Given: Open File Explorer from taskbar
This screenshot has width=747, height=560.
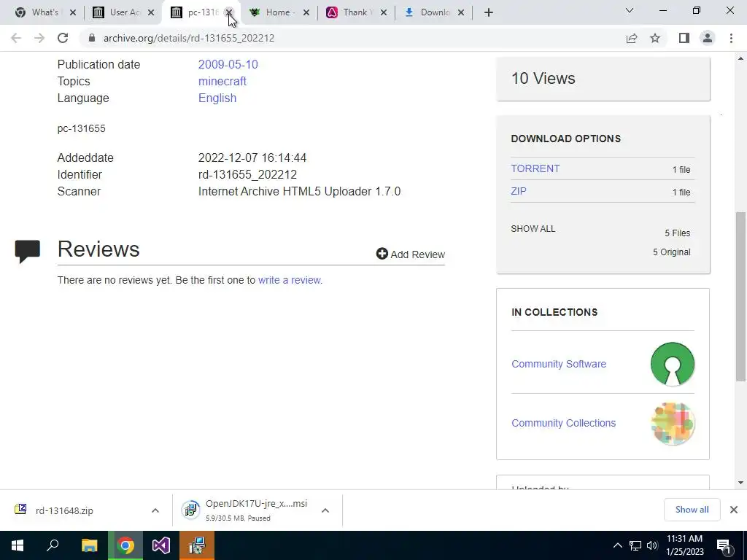Looking at the screenshot, I should click(x=89, y=545).
